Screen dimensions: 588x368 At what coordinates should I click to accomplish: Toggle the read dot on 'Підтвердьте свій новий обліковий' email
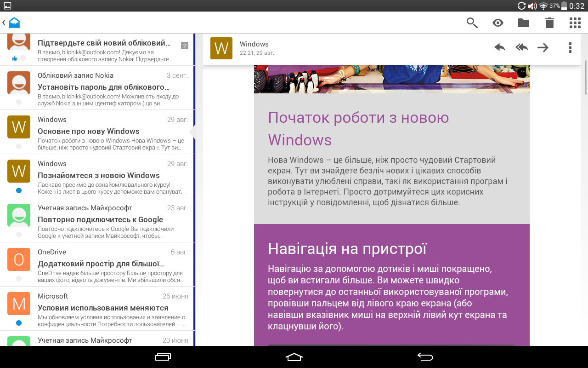pyautogui.click(x=23, y=58)
